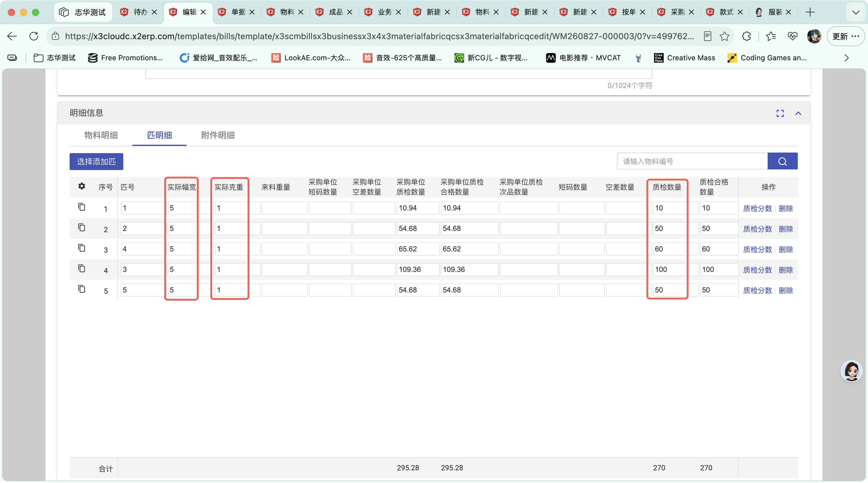Open 质检分数 for row 4

757,270
